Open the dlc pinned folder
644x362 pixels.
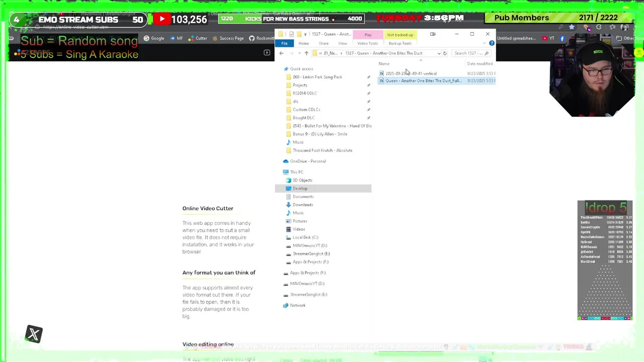click(295, 102)
